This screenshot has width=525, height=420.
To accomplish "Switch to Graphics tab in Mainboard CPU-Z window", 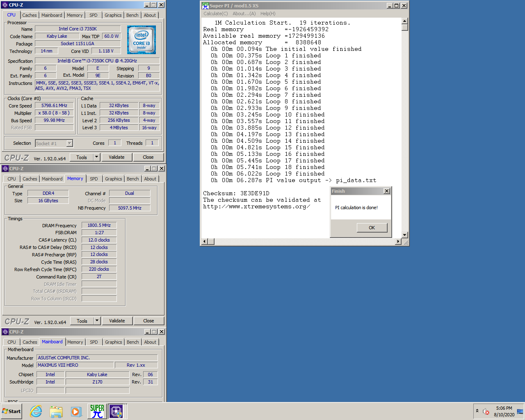I will tap(114, 342).
